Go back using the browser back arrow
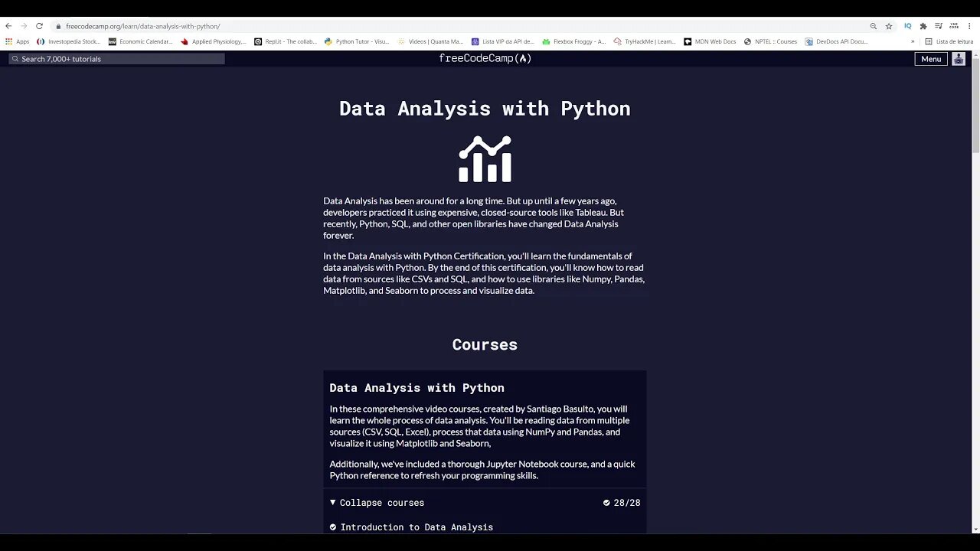980x551 pixels. tap(8, 26)
